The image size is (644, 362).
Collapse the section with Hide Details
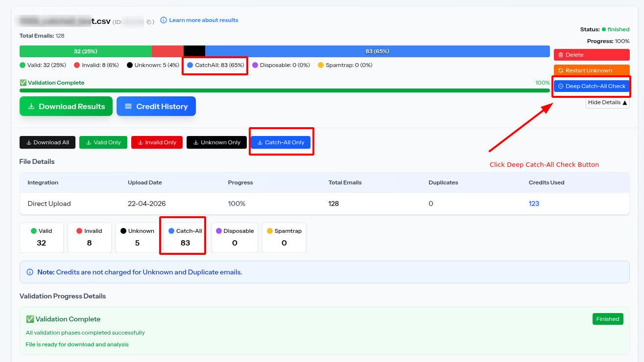(608, 102)
